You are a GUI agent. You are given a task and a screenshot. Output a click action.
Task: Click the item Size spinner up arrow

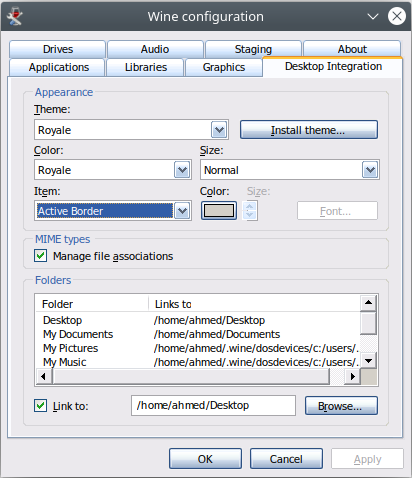250,206
